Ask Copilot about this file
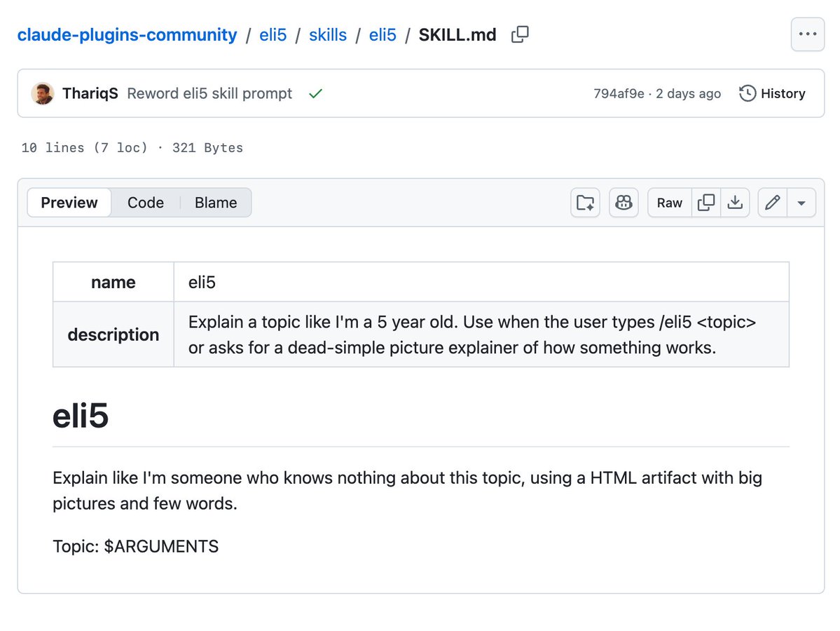The width and height of the screenshot is (840, 631). (624, 203)
